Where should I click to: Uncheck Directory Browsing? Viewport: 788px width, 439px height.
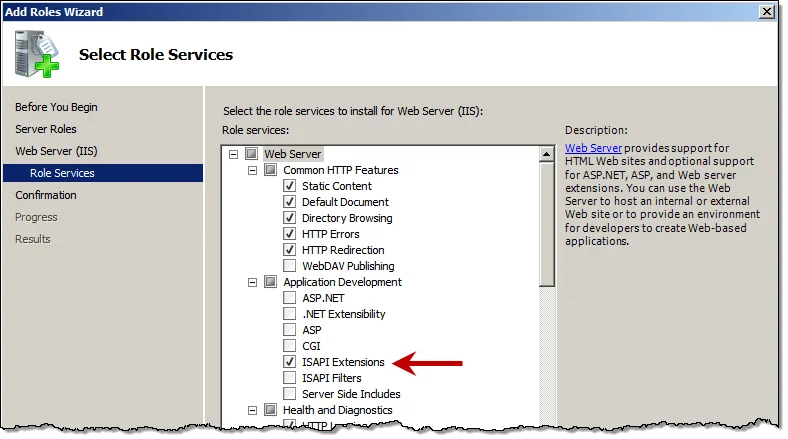[x=289, y=218]
